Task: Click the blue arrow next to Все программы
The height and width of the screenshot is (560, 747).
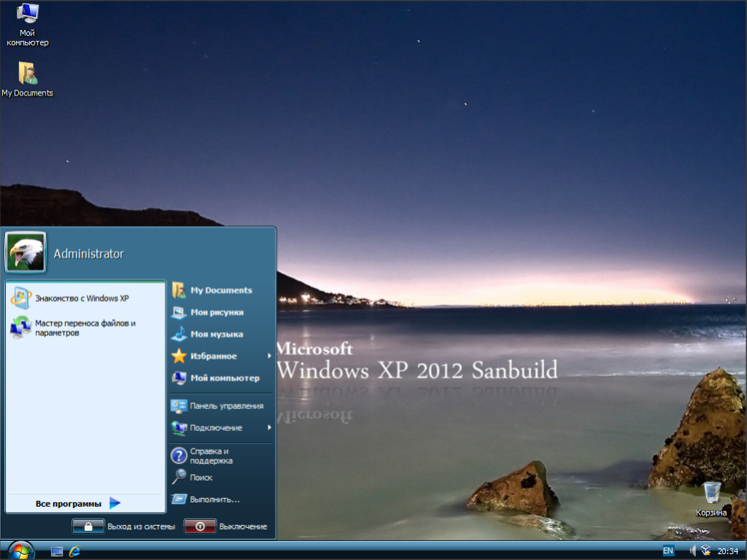Action: [x=115, y=503]
